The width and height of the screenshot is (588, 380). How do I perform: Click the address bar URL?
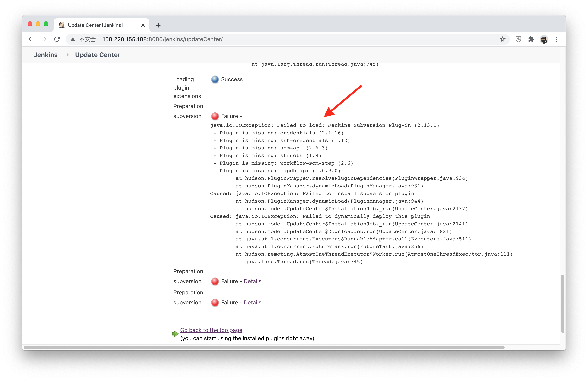tap(163, 39)
